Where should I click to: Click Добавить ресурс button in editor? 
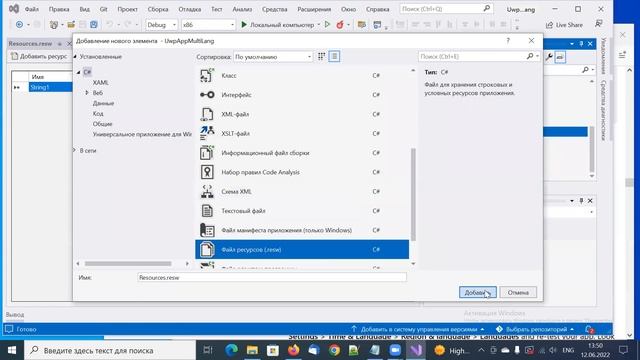point(39,56)
